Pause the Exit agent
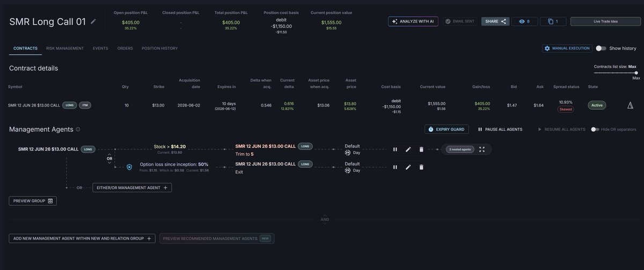The height and width of the screenshot is (270, 644). point(395,167)
